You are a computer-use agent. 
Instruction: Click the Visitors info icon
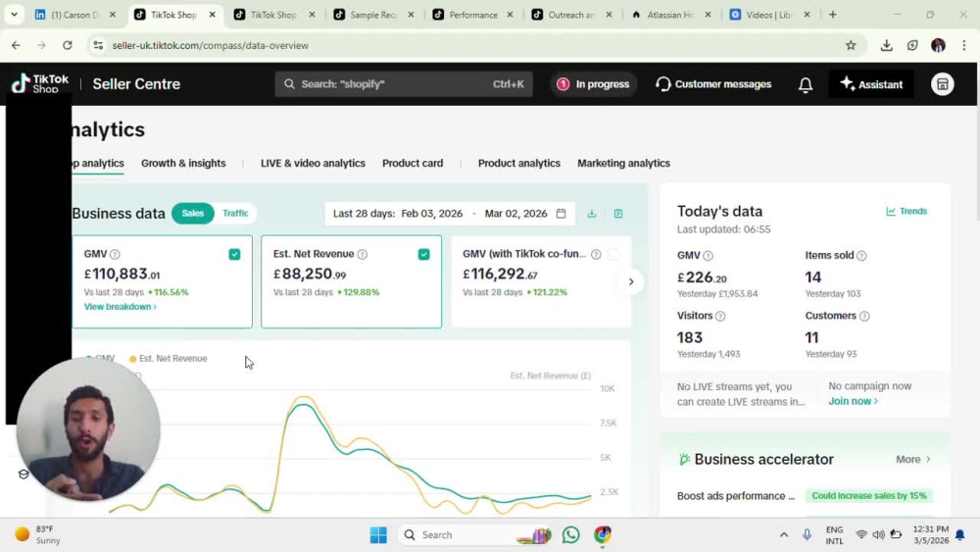pos(720,317)
